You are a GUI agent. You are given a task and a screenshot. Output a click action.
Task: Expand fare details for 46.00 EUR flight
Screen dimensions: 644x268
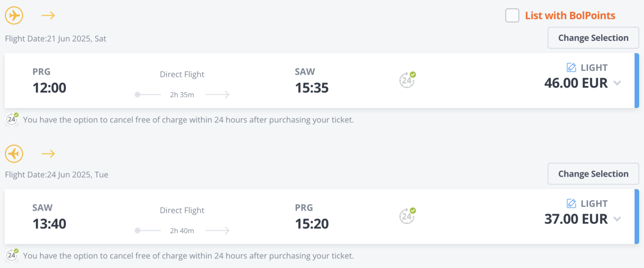(617, 83)
